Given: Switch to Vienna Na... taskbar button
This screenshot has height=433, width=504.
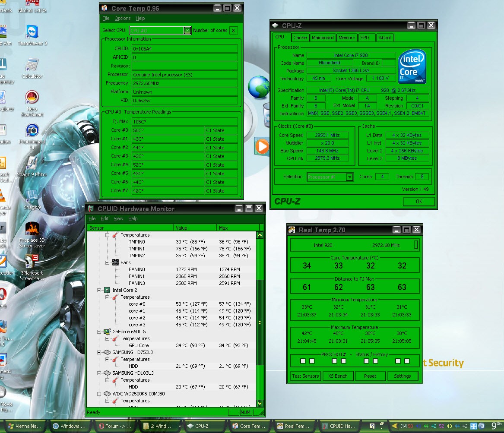Looking at the screenshot, I should 25,426.
